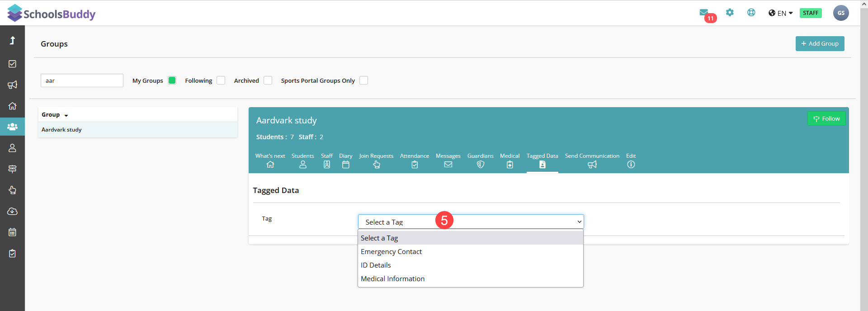Select Aardvark study in the group list
Image resolution: width=868 pixels, height=311 pixels.
[62, 130]
